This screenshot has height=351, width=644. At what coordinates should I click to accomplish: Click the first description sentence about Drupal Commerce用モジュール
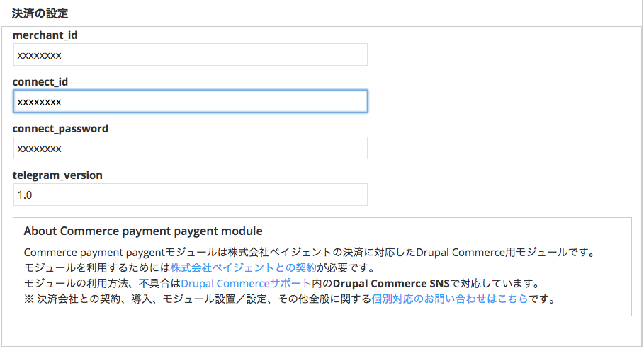[x=307, y=252]
